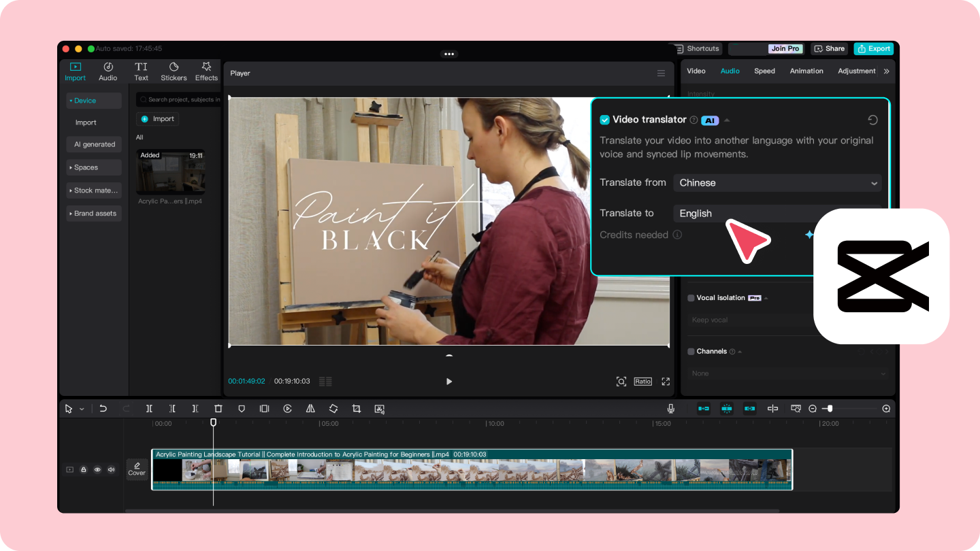Click the timeline ruler search icon

(796, 409)
